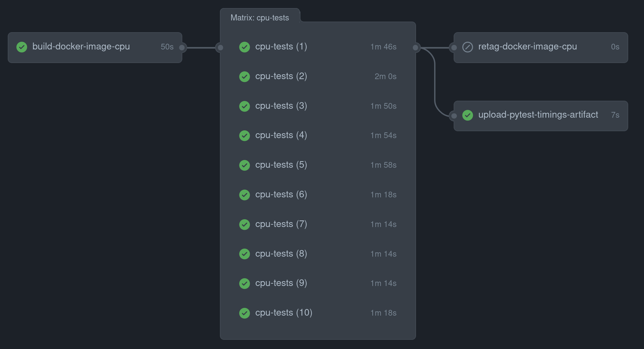Click the connector dot before upload-pytest-timings-artifact
The image size is (644, 349).
click(454, 116)
